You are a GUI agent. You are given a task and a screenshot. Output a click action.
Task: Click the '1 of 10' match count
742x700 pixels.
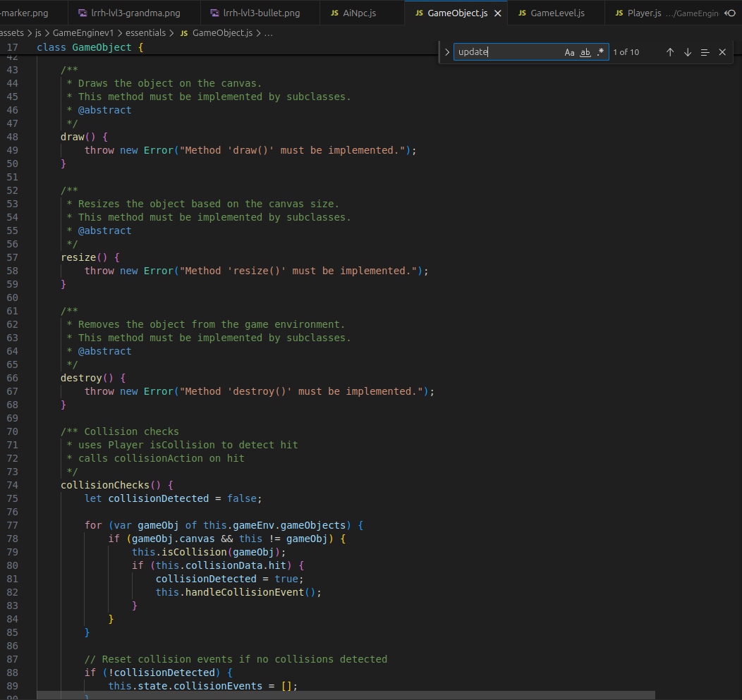(626, 52)
